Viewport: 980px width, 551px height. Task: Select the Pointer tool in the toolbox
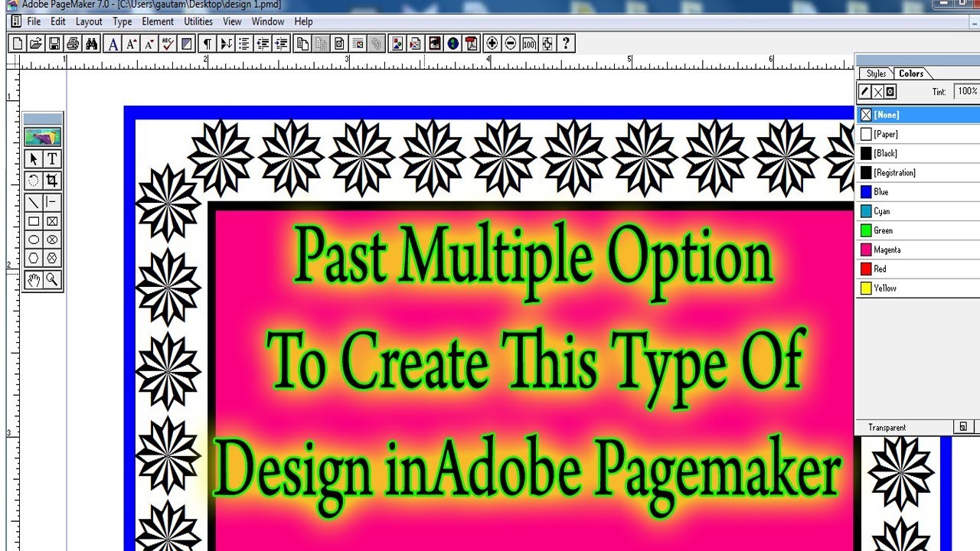tap(34, 159)
